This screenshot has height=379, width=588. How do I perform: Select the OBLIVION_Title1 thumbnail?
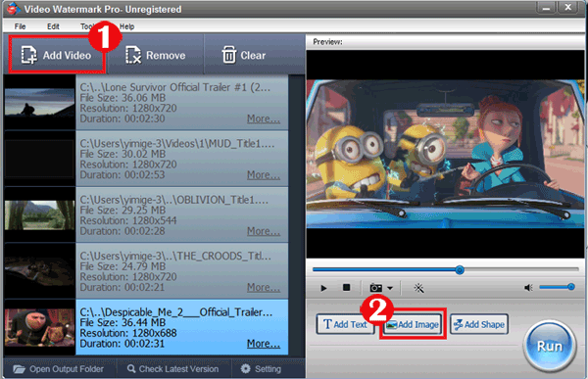pyautogui.click(x=39, y=214)
